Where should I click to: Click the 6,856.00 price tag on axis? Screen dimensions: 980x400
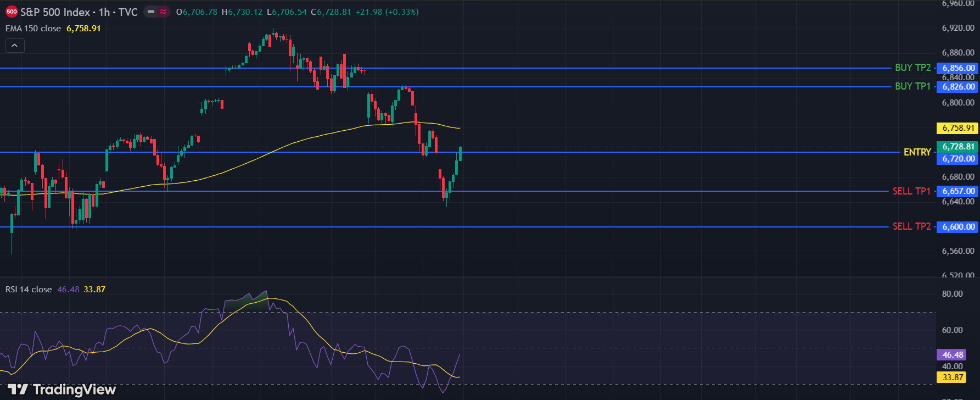958,68
